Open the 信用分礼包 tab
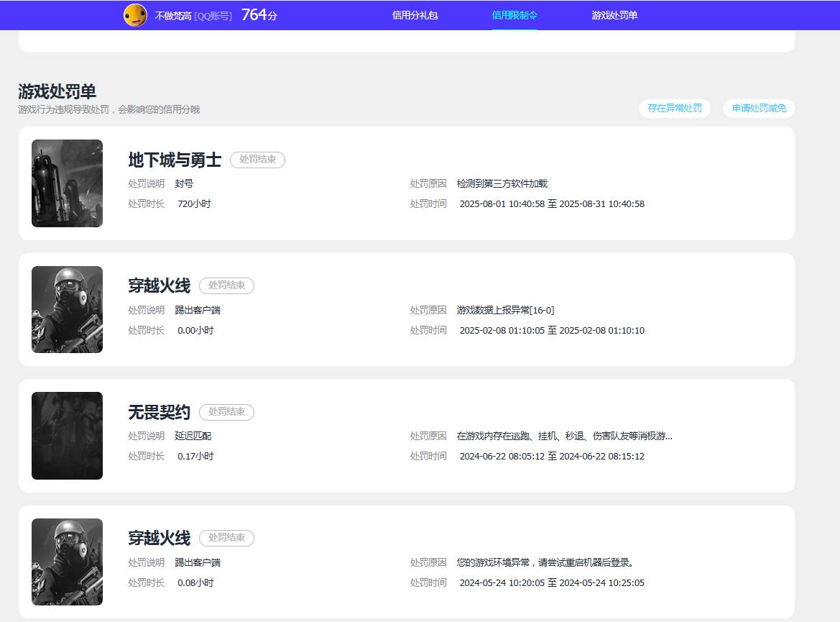This screenshot has height=622, width=840. pyautogui.click(x=415, y=15)
